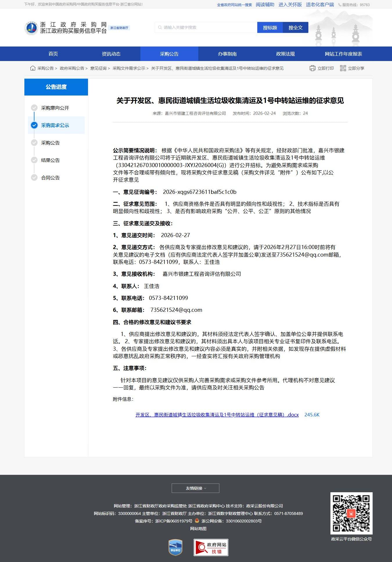Click the 政府网站找错 badge in footer
The height and width of the screenshot is (562, 392).
211,547
